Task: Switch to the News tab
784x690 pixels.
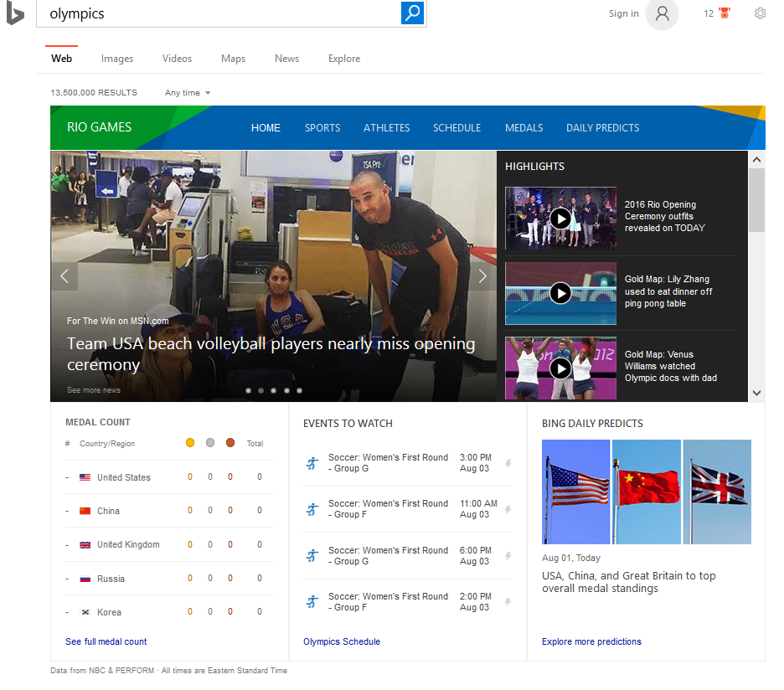Action: [286, 59]
